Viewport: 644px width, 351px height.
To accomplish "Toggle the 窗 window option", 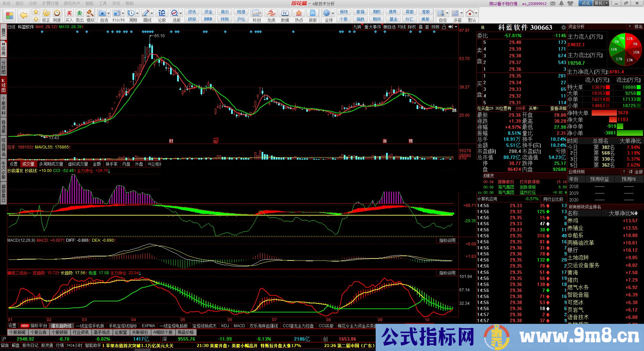I will [427, 27].
